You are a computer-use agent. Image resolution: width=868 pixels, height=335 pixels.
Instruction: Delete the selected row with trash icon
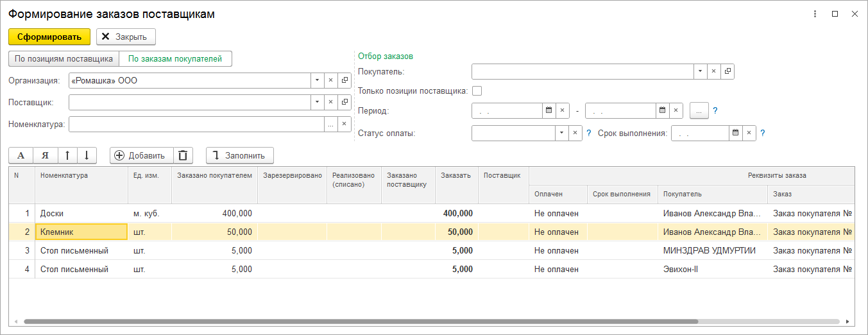coord(183,155)
